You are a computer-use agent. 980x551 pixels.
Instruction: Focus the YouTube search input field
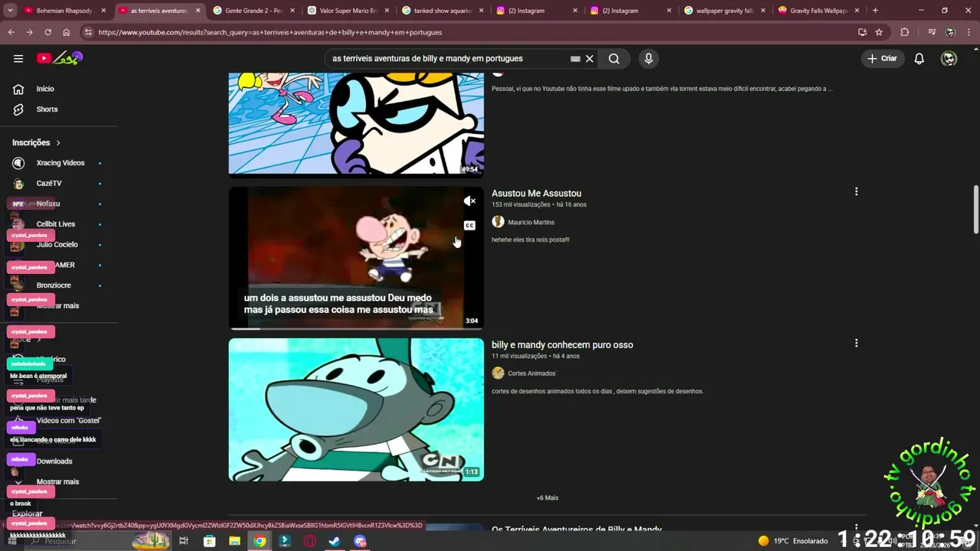(448, 58)
